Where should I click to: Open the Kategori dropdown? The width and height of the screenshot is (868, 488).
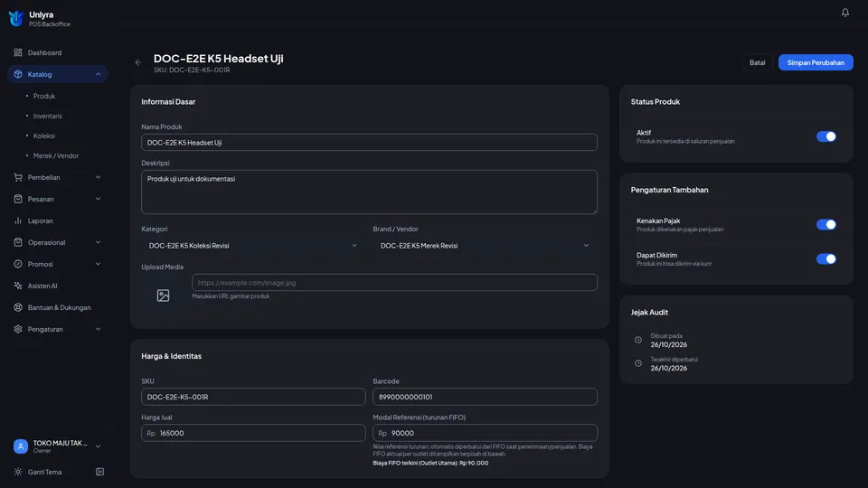point(253,246)
